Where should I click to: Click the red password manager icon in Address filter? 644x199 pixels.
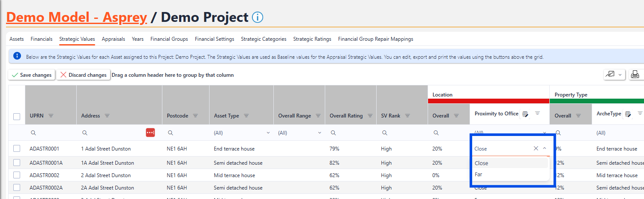tap(150, 133)
